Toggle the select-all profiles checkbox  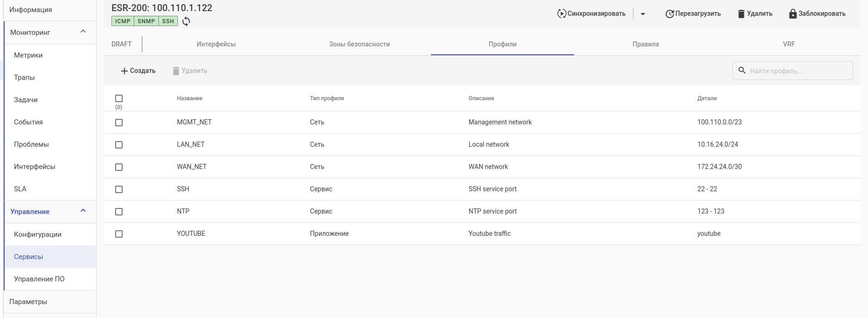pos(119,98)
